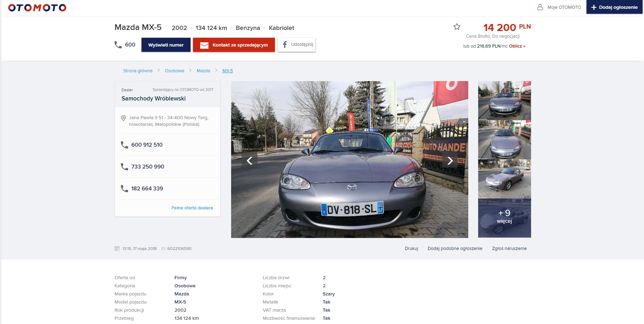Click the OTOMOTO logo
644x324 pixels.
point(37,7)
